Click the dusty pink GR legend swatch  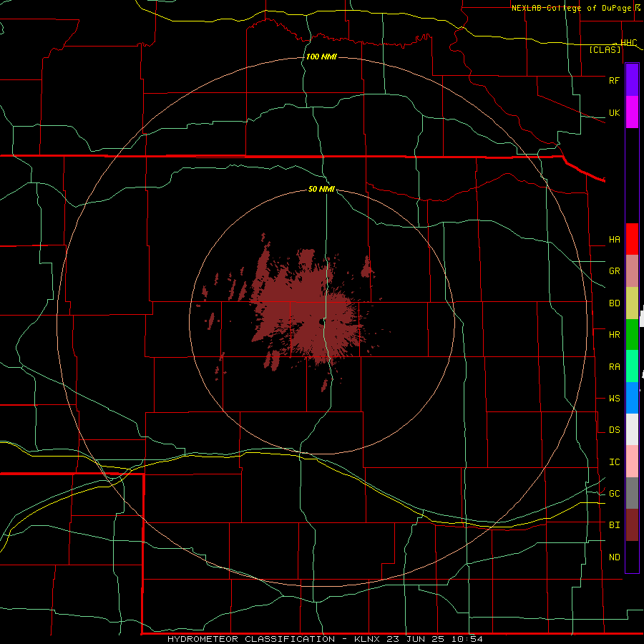pyautogui.click(x=632, y=271)
